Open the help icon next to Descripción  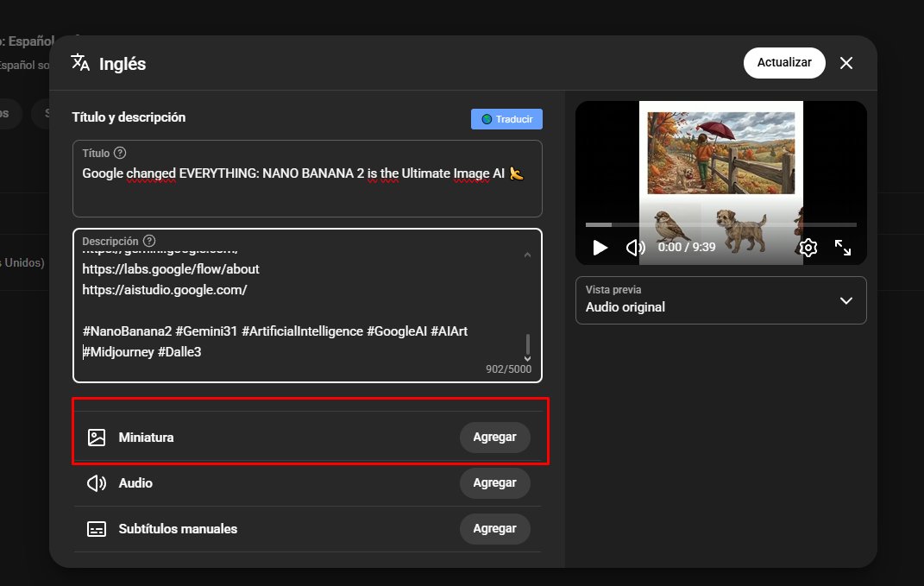149,241
